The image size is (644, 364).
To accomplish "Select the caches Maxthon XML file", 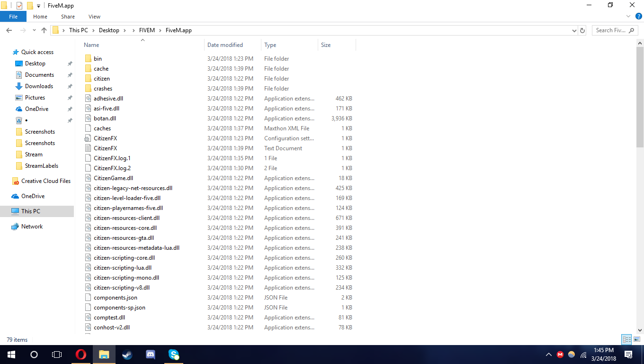I will 102,128.
